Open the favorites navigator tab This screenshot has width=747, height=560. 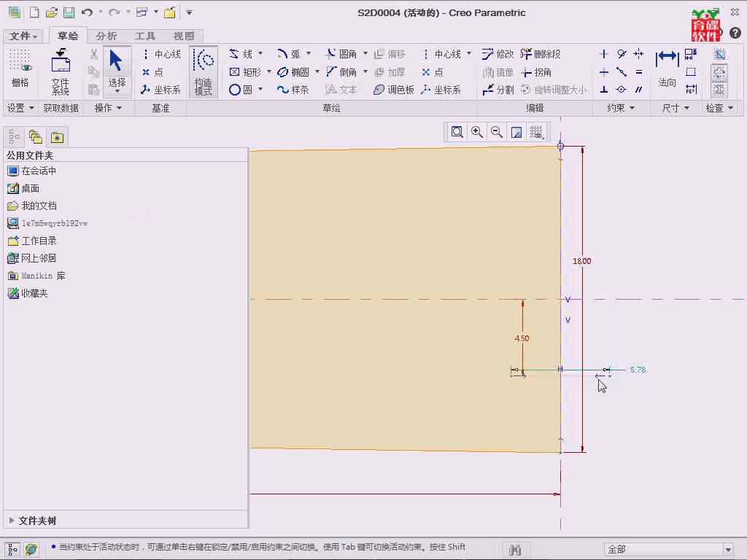tap(57, 138)
